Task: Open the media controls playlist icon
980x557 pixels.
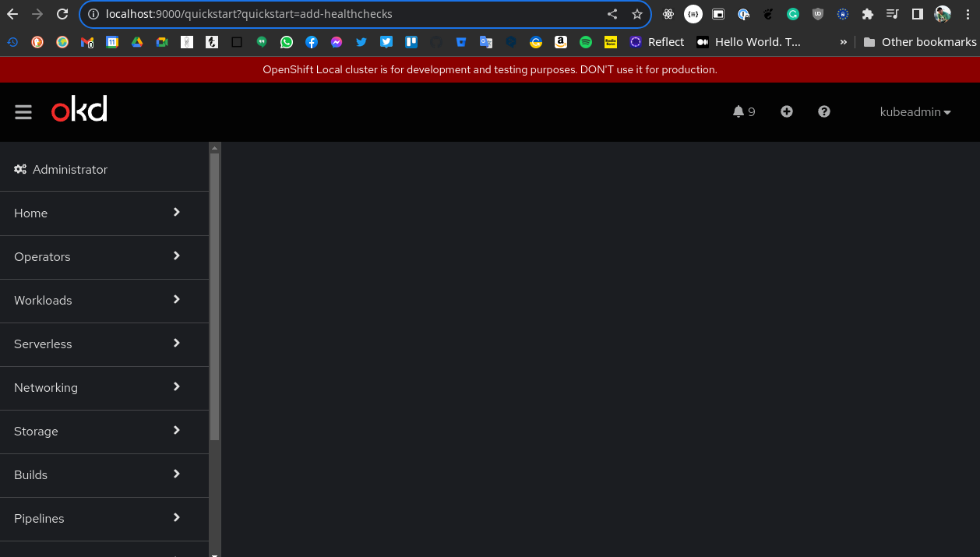Action: pyautogui.click(x=893, y=14)
